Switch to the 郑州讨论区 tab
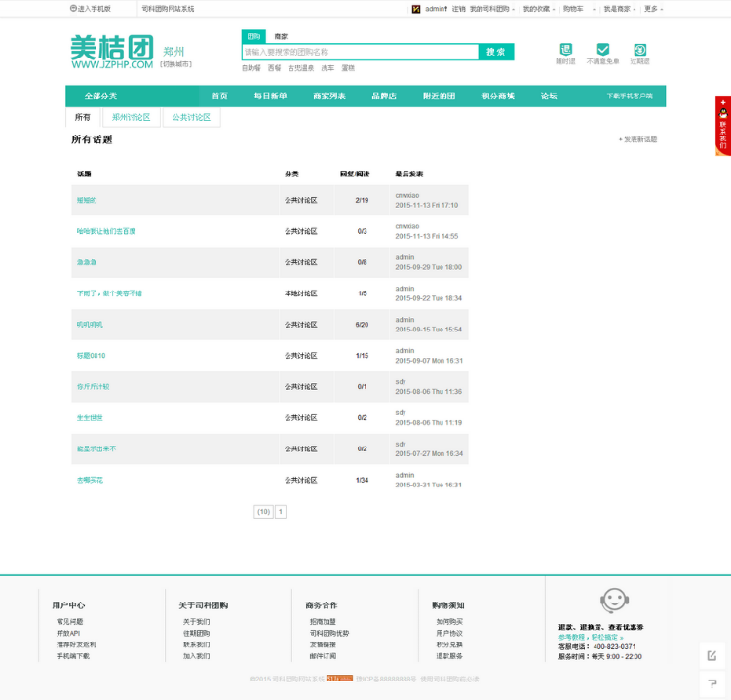 [x=131, y=117]
